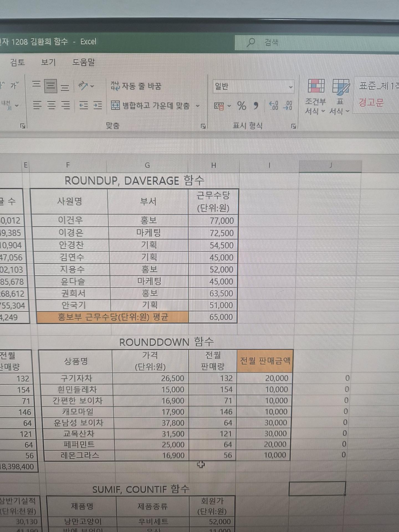399x532 pixels.
Task: Toggle 자동 줄 바꿈 wrap text
Action: (x=136, y=86)
